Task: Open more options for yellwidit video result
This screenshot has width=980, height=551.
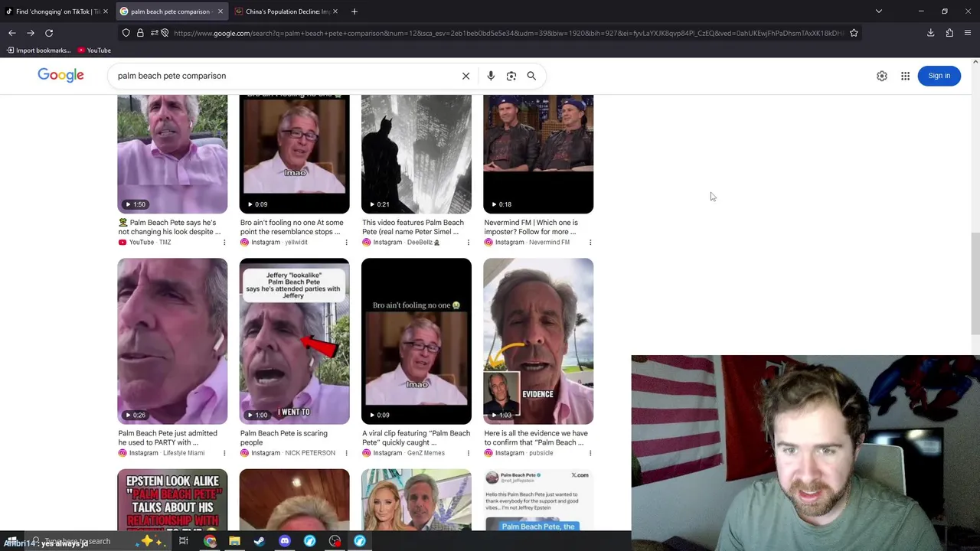Action: pyautogui.click(x=346, y=243)
